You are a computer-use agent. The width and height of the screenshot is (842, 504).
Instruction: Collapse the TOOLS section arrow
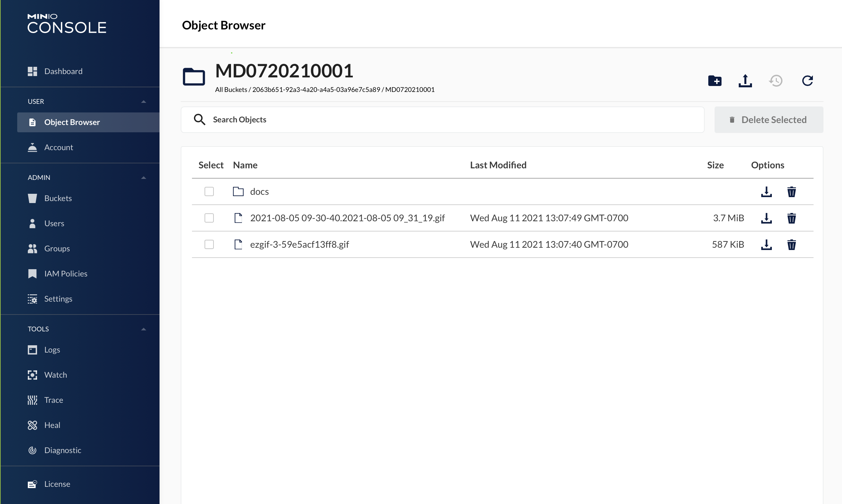pyautogui.click(x=143, y=329)
